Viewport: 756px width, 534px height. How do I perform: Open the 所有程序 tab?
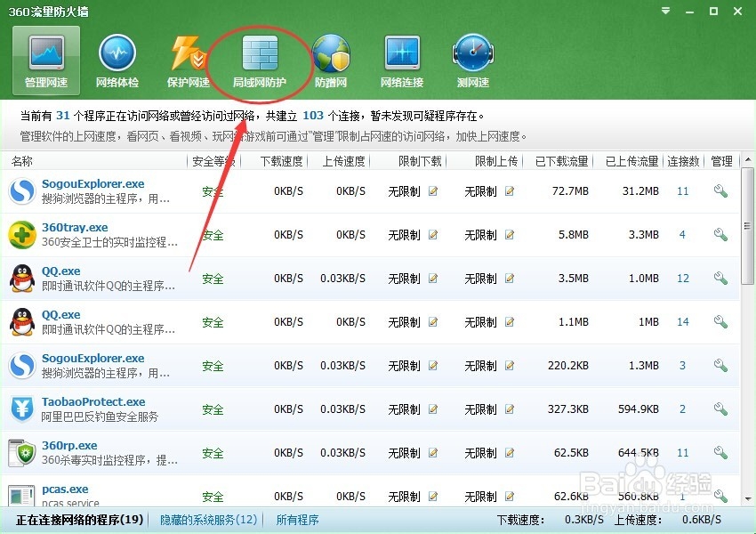(x=297, y=519)
